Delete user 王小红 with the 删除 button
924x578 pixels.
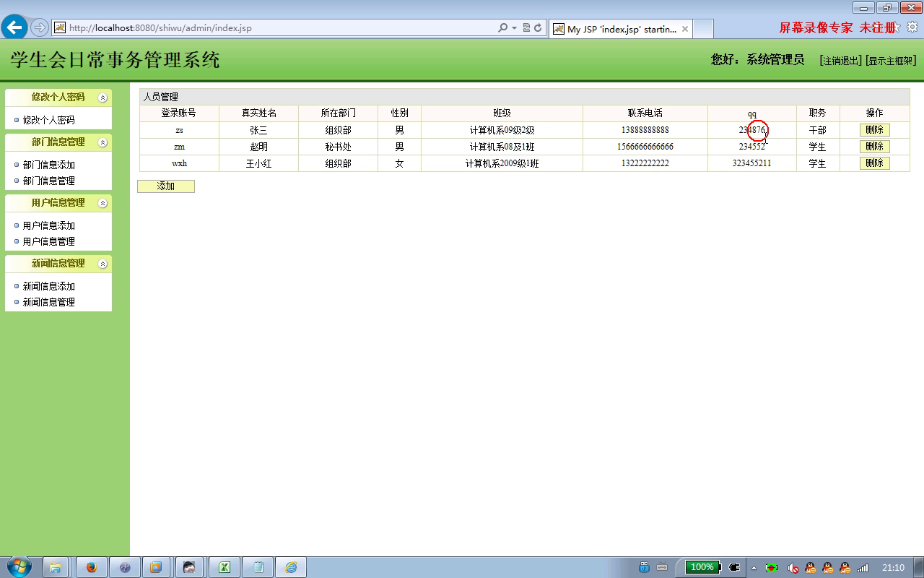click(x=874, y=163)
